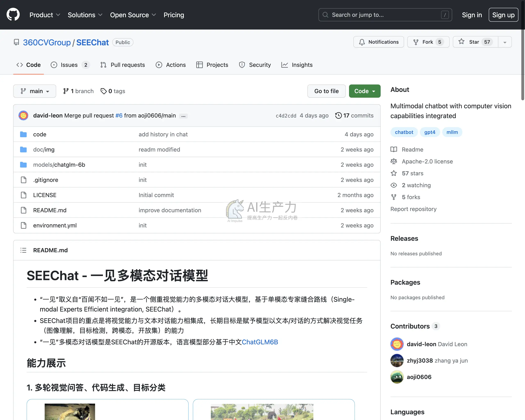The height and width of the screenshot is (420, 525).
Task: Click the mllm topic tag
Action: click(452, 132)
